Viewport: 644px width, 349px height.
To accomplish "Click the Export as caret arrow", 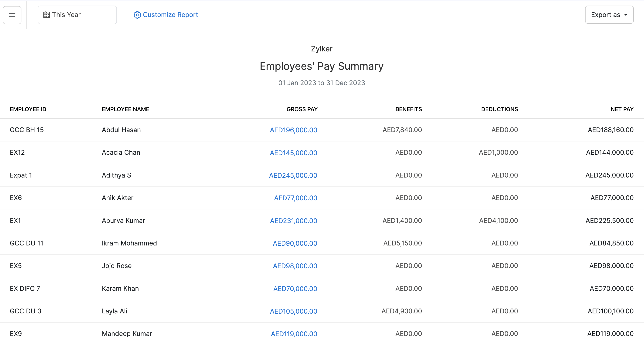I will [626, 15].
